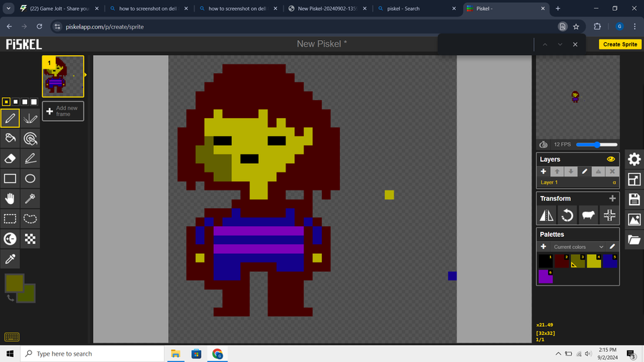Pick black palette swatch 1

click(545, 261)
